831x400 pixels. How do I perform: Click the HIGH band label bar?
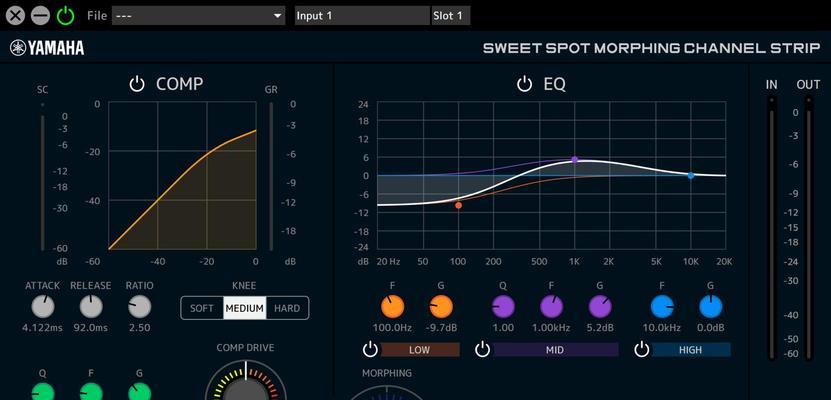[x=691, y=350]
